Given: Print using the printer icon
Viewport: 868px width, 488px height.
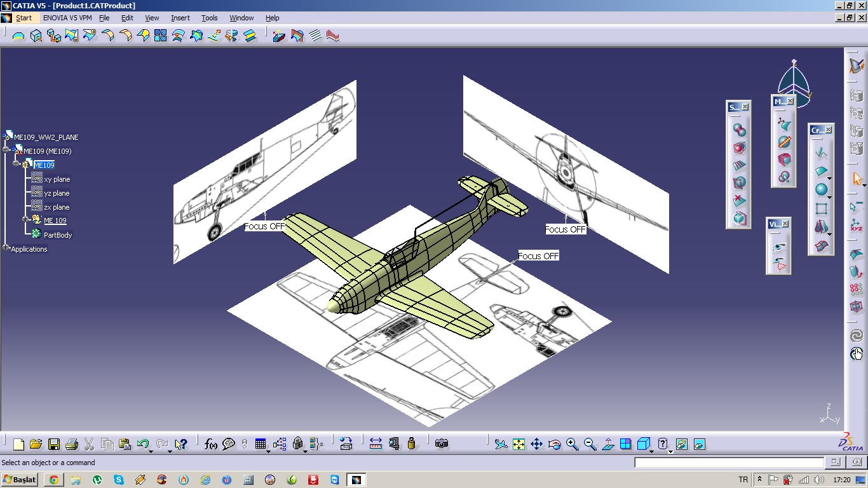Looking at the screenshot, I should pos(71,444).
